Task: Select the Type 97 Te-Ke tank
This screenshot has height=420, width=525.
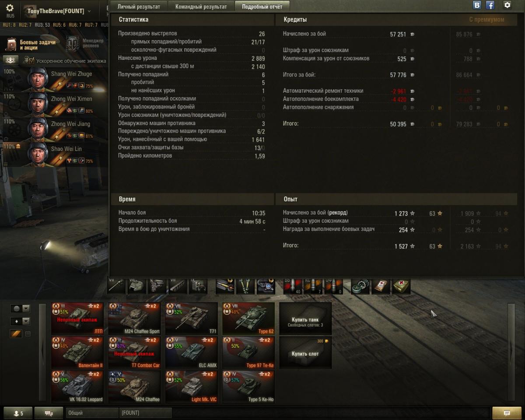Action: [248, 353]
